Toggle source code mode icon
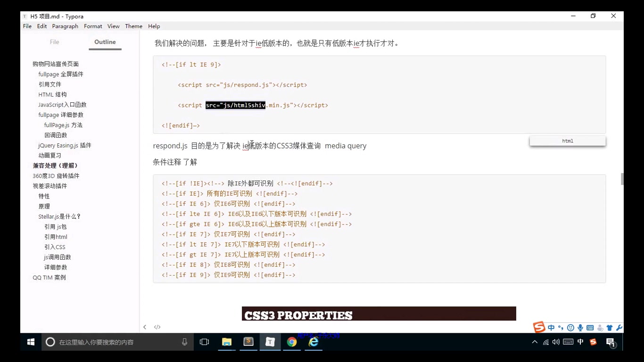Screen dimensions: 644x362 tap(157, 327)
